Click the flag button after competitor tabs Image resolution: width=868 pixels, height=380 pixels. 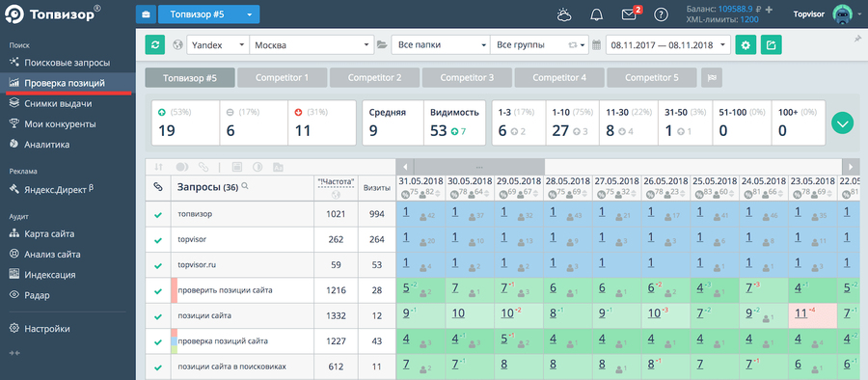[712, 77]
